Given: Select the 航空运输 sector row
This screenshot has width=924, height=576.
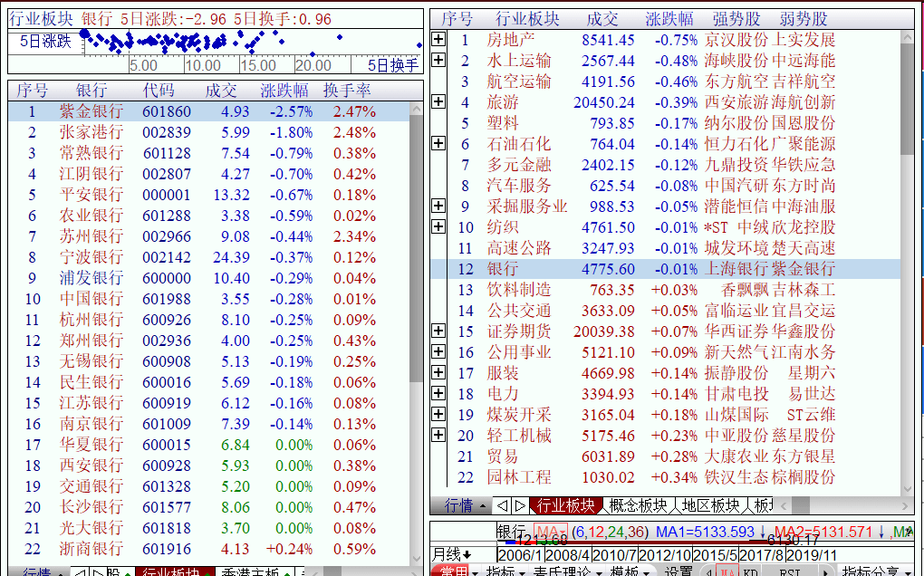Looking at the screenshot, I should click(x=666, y=82).
